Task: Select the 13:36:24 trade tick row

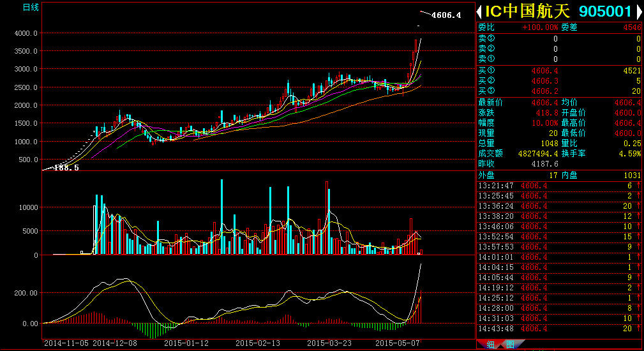Action: point(559,206)
